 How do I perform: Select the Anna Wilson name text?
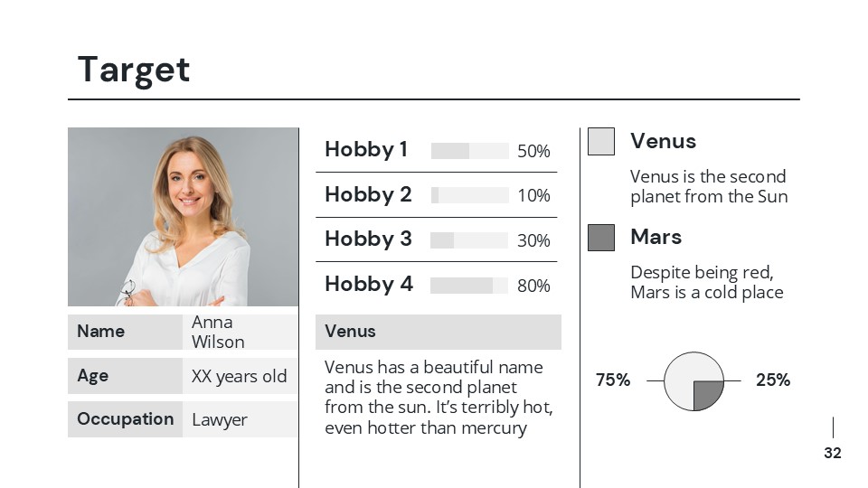[218, 332]
